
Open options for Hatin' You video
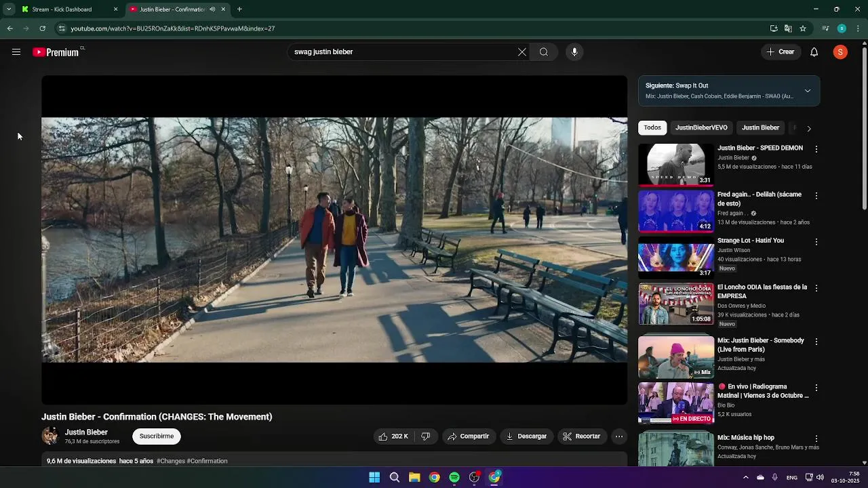click(816, 242)
